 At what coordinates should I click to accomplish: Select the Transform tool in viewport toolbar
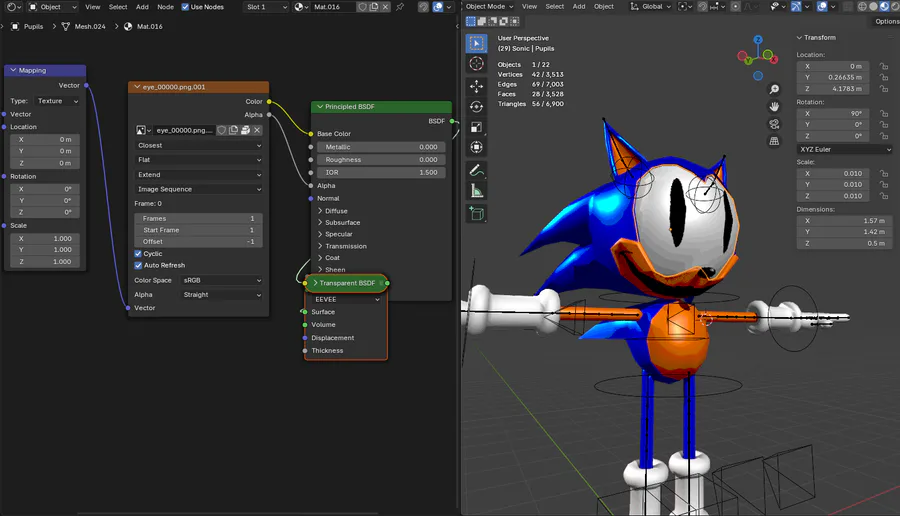click(476, 147)
